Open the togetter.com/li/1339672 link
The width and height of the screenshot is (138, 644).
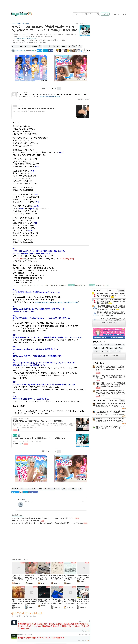(x=27, y=38)
